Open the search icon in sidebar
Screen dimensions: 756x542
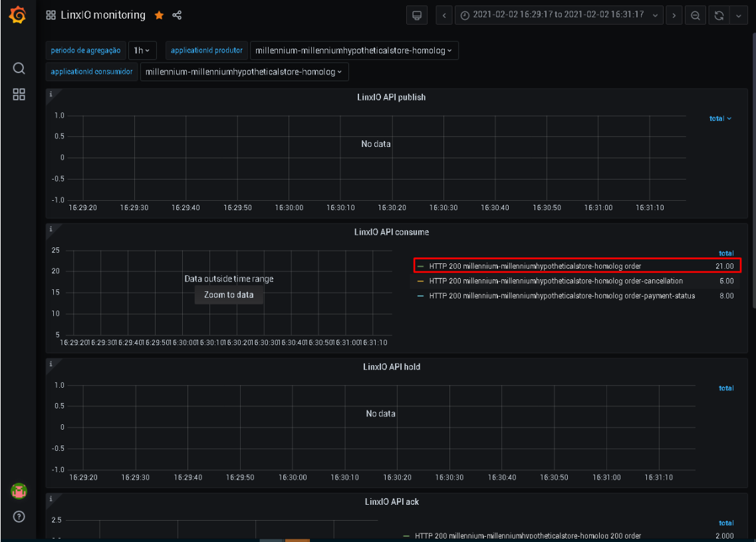point(19,68)
